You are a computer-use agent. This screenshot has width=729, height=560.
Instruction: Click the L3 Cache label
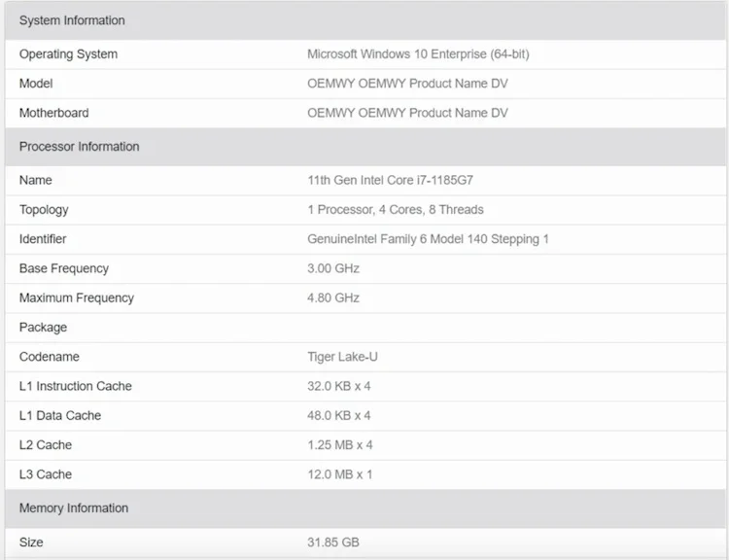(46, 474)
